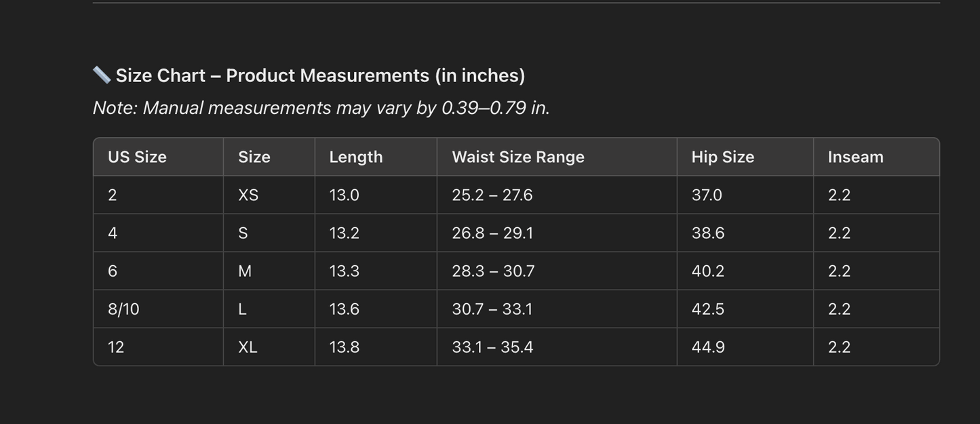
Task: Click the 8/10 US size cell
Action: point(123,309)
